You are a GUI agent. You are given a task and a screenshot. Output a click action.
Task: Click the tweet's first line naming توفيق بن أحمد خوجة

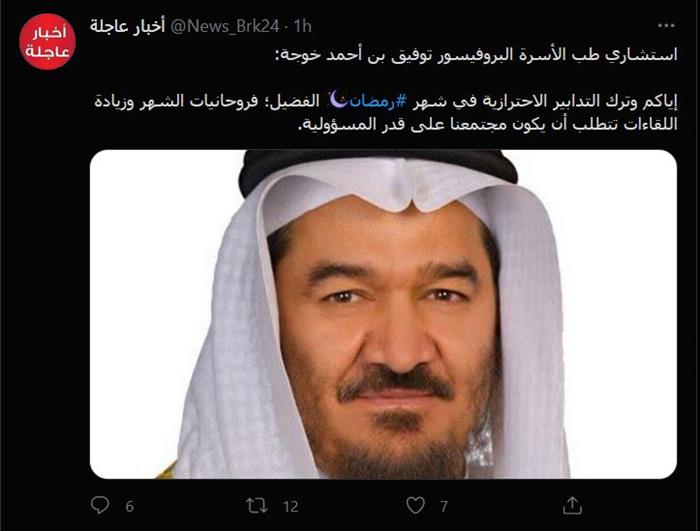point(476,54)
